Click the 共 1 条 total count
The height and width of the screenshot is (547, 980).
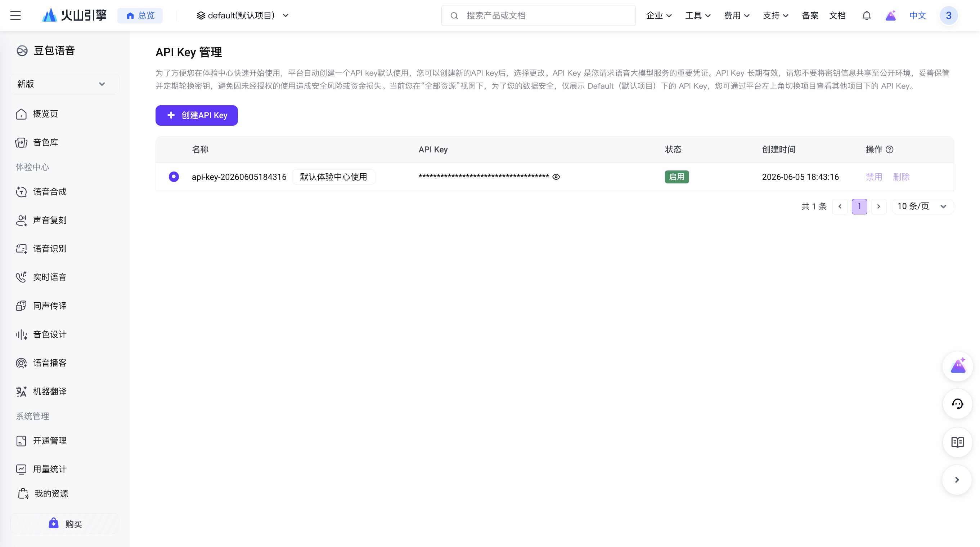814,206
